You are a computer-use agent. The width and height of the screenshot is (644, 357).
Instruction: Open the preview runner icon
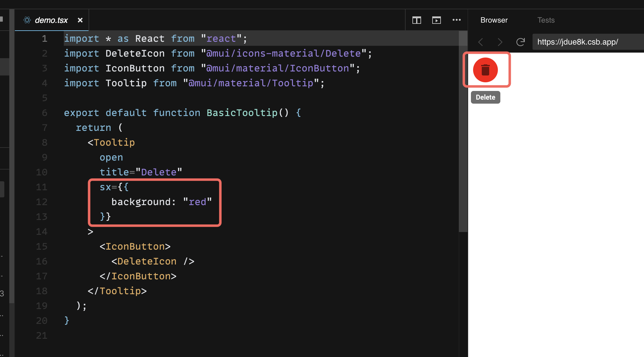437,20
